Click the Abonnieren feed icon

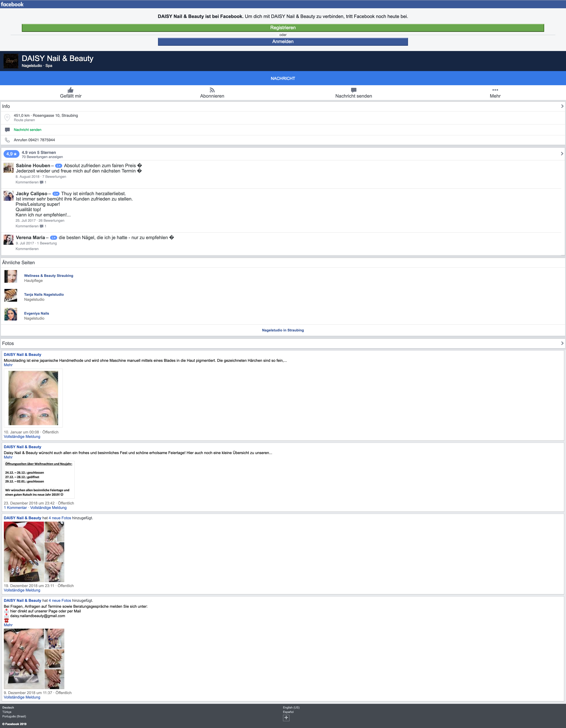click(212, 90)
